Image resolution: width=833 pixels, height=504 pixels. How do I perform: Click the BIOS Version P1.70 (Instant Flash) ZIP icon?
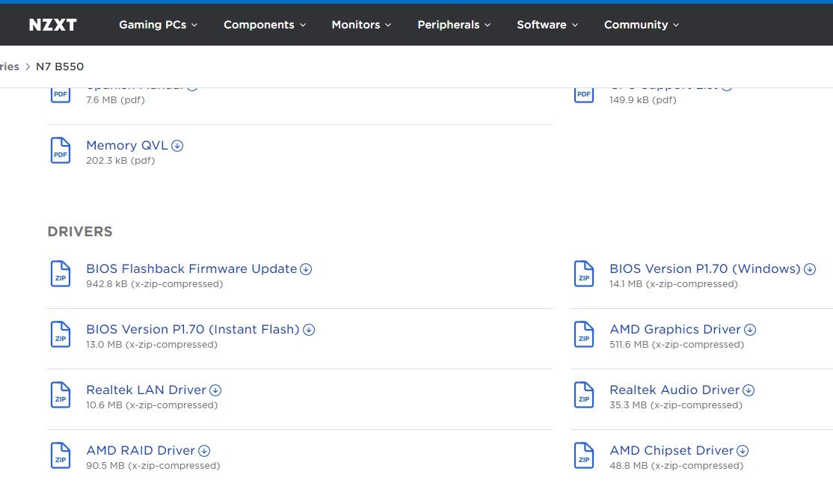coord(61,334)
